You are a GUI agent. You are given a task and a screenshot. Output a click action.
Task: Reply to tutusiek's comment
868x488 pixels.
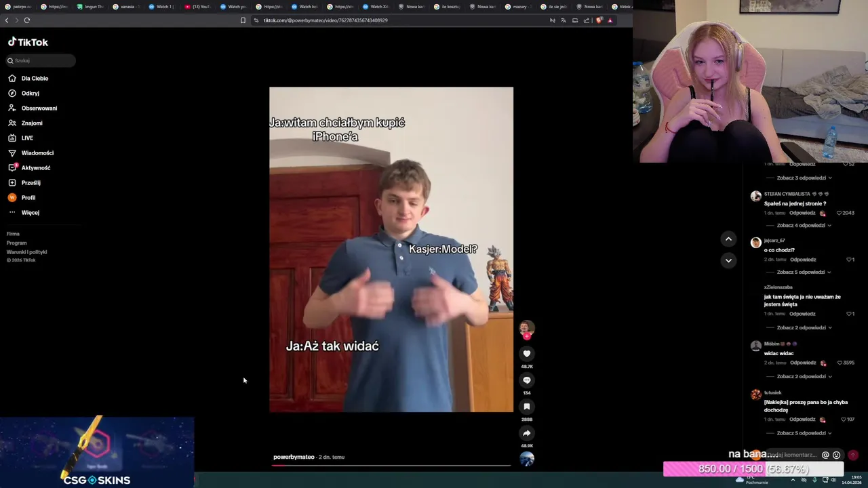[802, 420]
